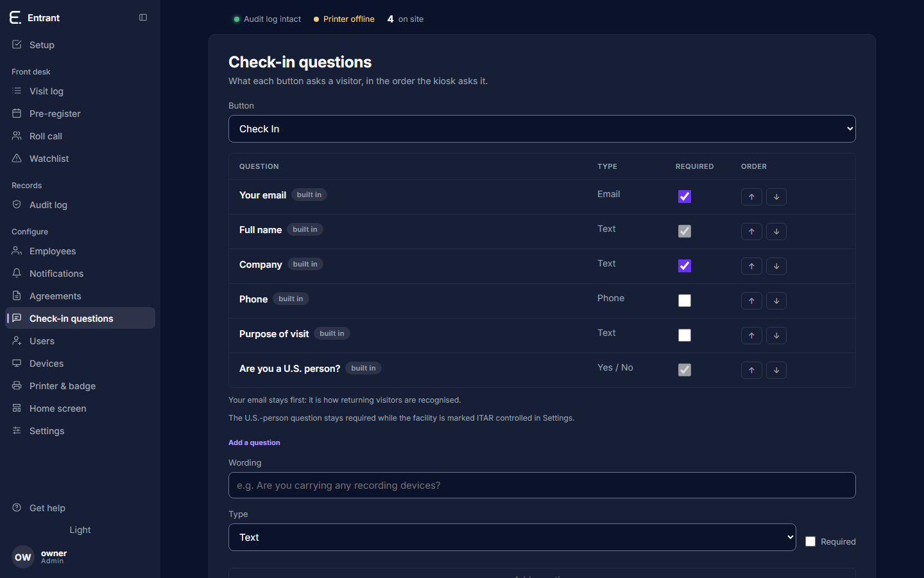Move Full name question down
924x578 pixels.
coord(776,231)
